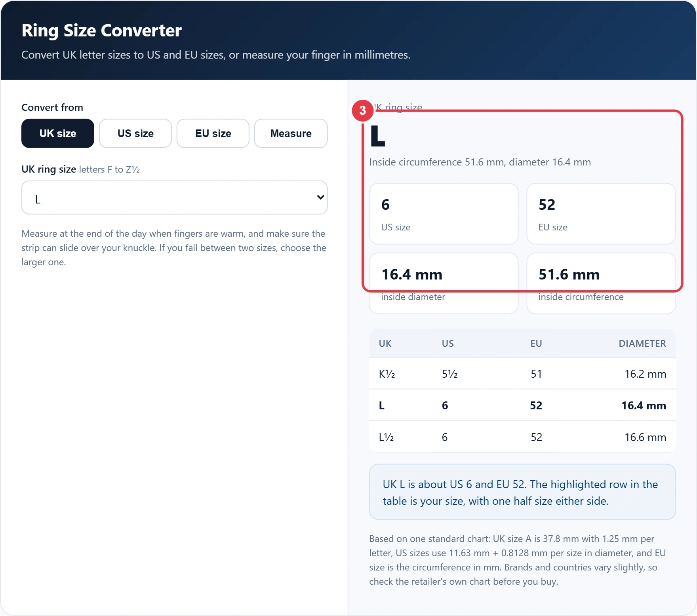Click the EU column header

tap(536, 344)
